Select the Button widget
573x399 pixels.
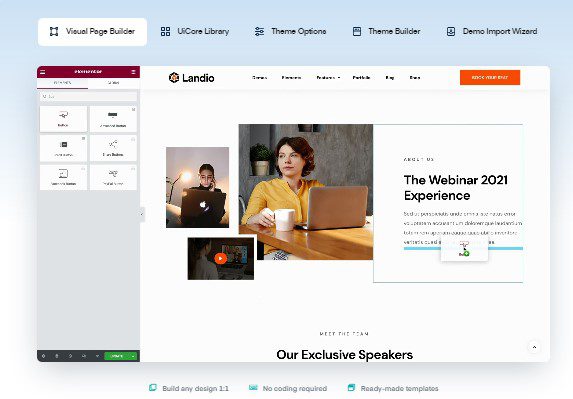click(x=63, y=119)
